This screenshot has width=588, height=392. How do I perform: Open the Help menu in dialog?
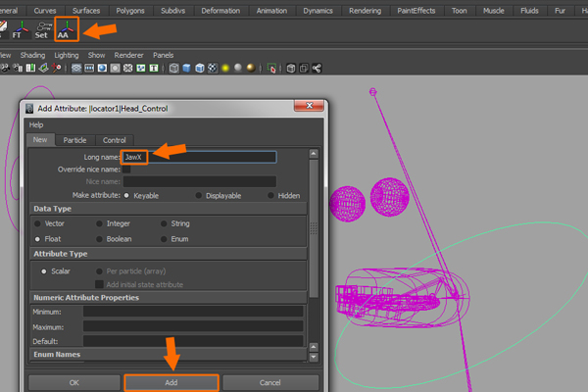tap(36, 124)
